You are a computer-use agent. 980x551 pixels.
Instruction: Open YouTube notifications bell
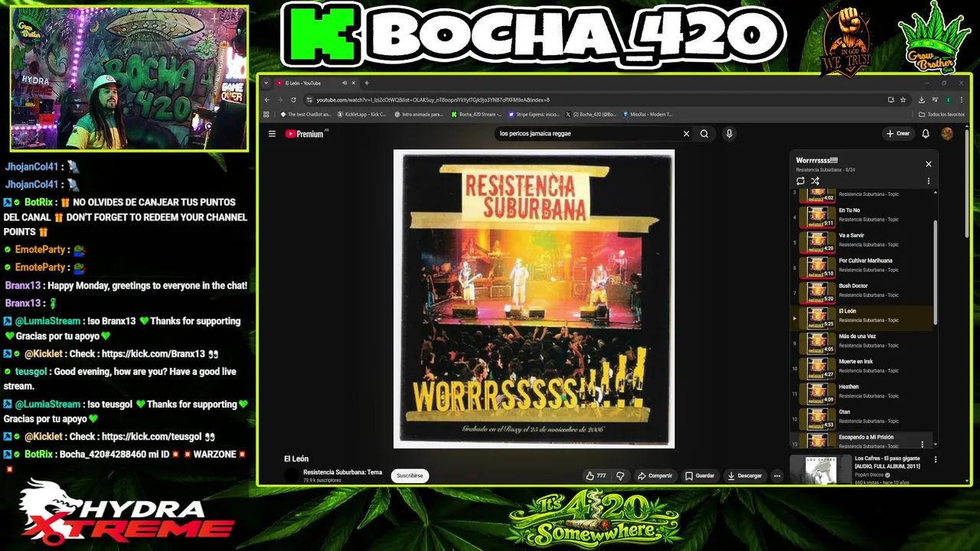[x=926, y=134]
